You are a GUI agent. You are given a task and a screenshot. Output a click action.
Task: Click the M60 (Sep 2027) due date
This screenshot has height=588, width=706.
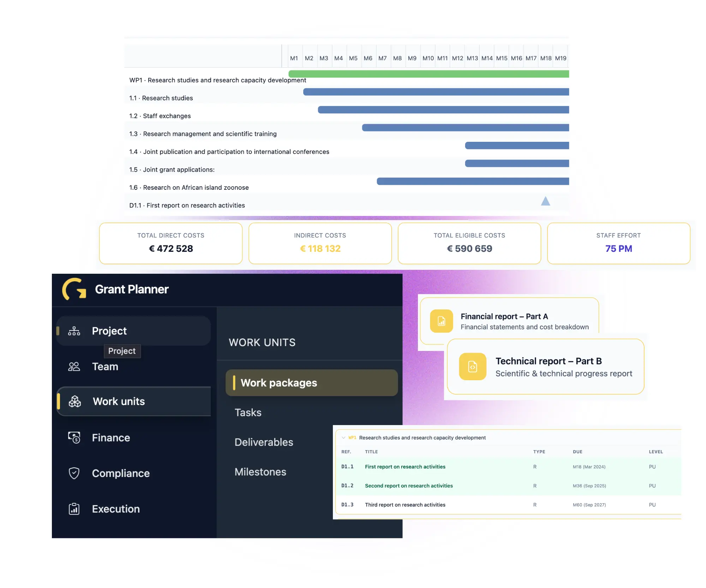pos(590,505)
